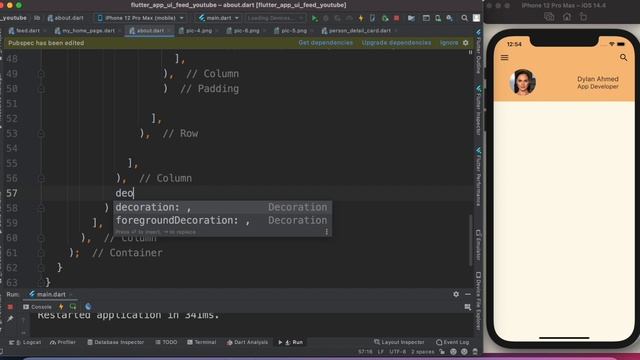Switch to person_detail_card.dart tab
640x360 pixels.
pos(360,31)
